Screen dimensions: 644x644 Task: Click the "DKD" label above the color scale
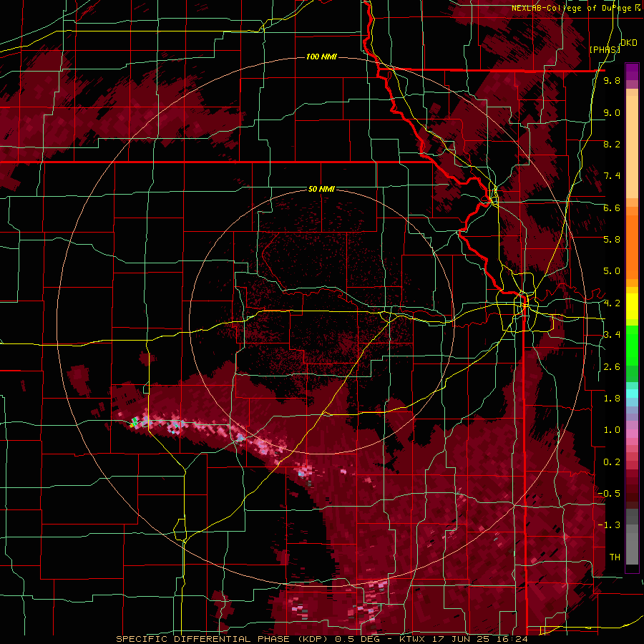point(628,43)
